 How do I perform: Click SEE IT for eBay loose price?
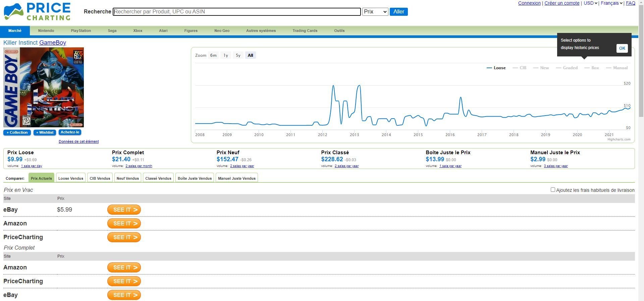click(x=124, y=210)
